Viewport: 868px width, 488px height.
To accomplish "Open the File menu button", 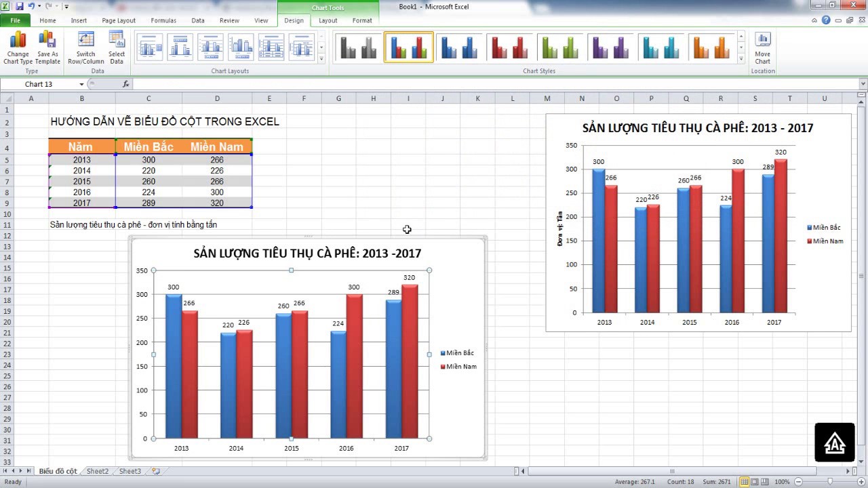I will pyautogui.click(x=15, y=20).
